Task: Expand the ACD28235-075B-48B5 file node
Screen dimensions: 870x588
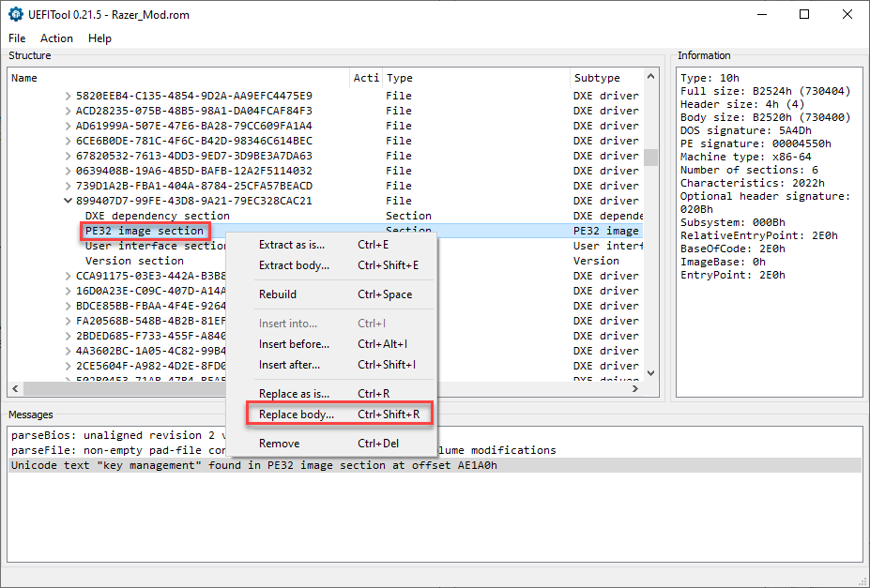Action: [68, 111]
